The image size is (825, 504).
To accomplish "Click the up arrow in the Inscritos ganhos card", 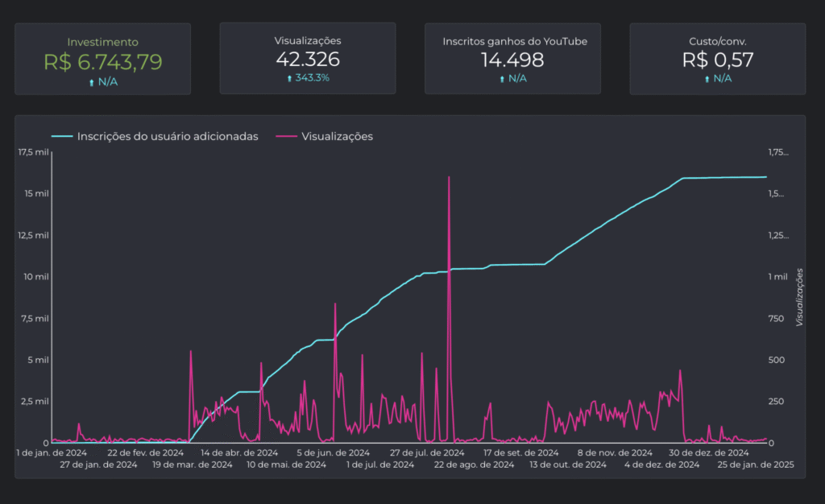I will click(502, 79).
